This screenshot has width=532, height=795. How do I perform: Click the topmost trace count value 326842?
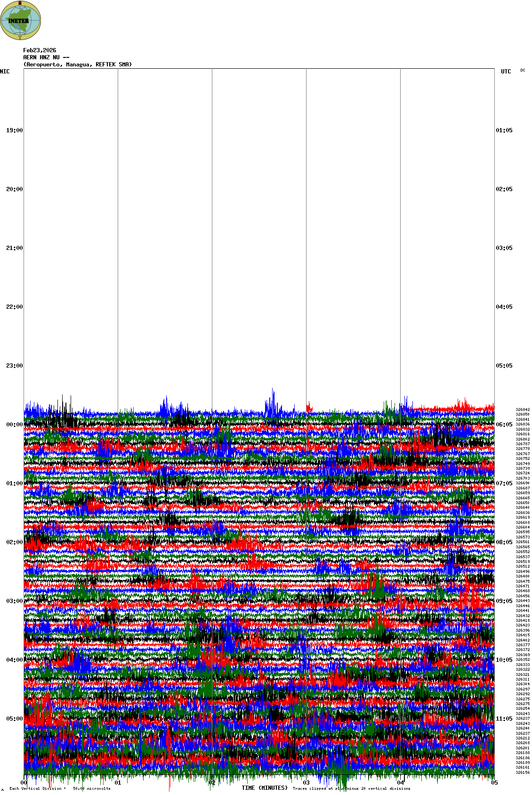tap(523, 410)
